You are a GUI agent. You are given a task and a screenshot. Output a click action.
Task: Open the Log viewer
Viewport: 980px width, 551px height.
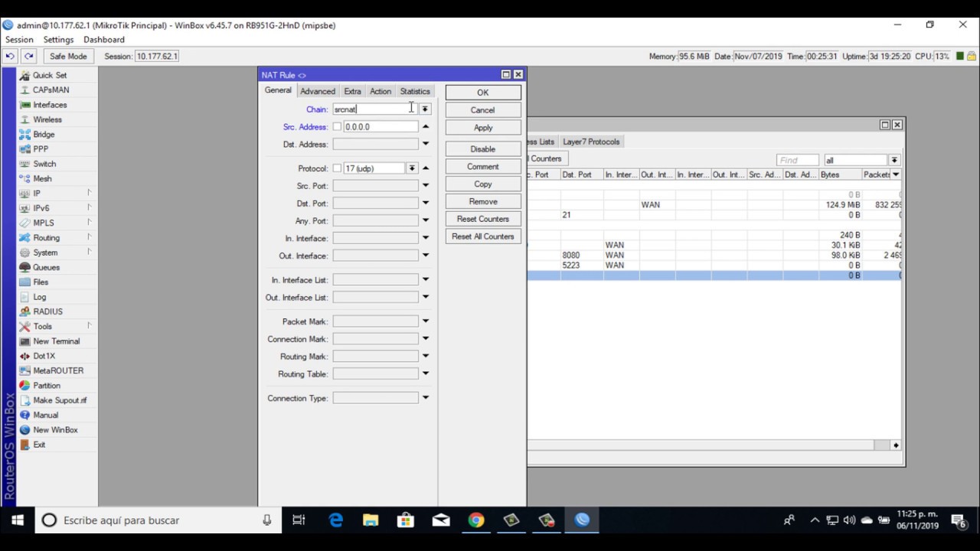[x=39, y=297]
